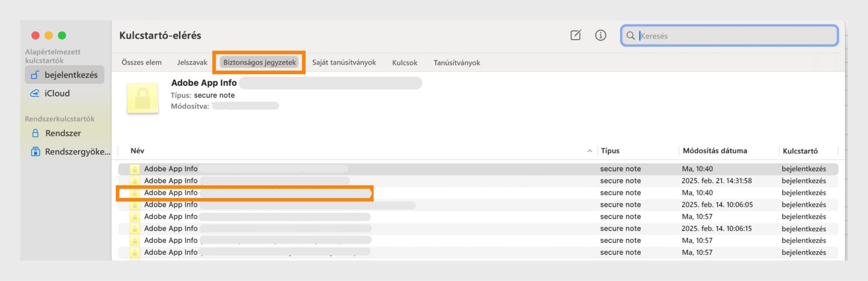
Task: Click the note icon in the 2025. feb. 21. 14:31:58 row
Action: tap(134, 181)
